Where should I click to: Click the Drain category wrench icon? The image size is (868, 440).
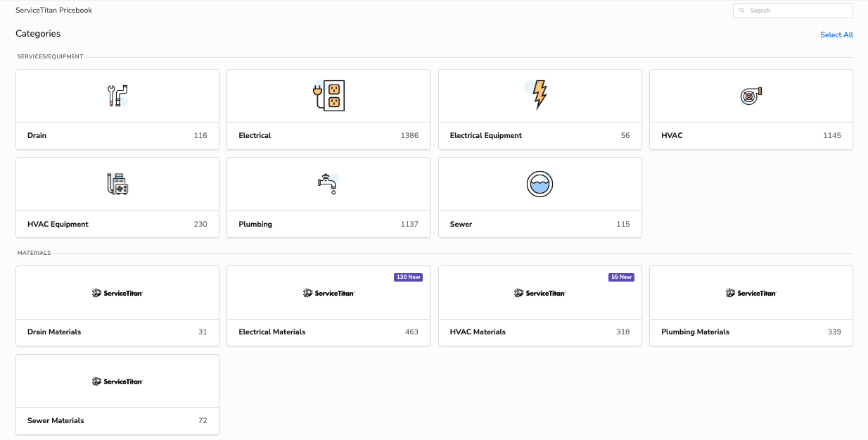pos(117,96)
